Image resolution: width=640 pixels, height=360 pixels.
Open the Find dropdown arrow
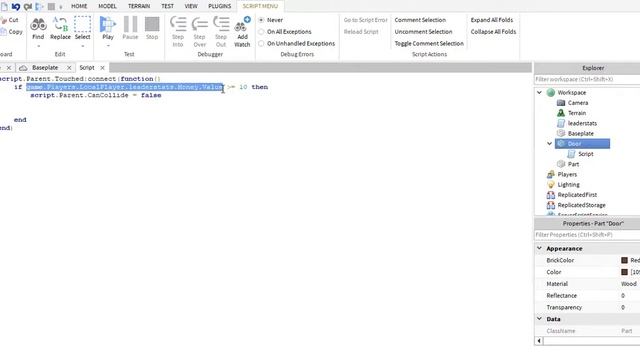(x=38, y=46)
